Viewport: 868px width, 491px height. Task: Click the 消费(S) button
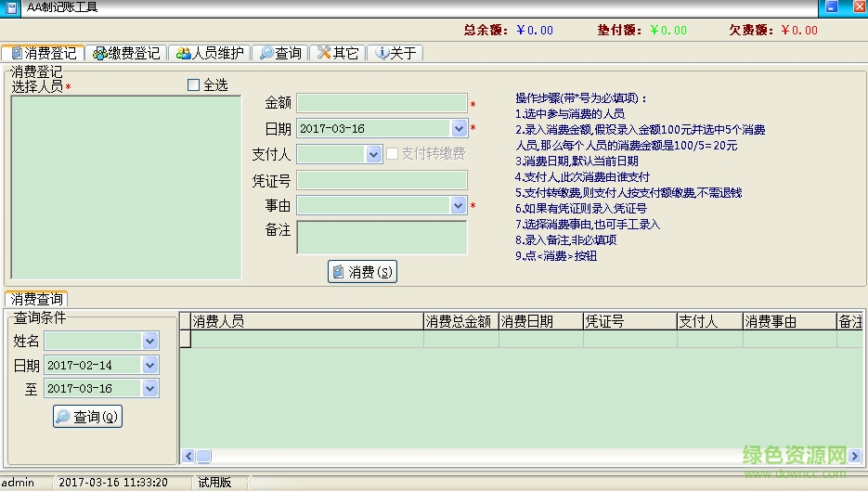pyautogui.click(x=363, y=272)
